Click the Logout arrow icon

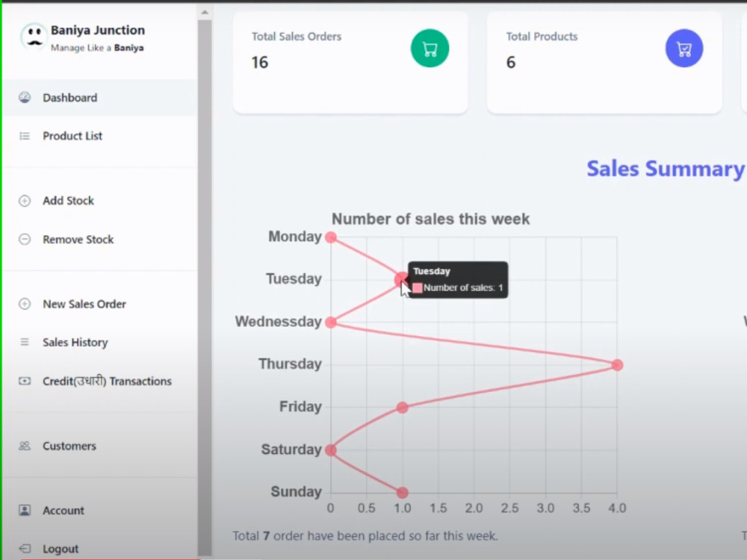[x=25, y=549]
